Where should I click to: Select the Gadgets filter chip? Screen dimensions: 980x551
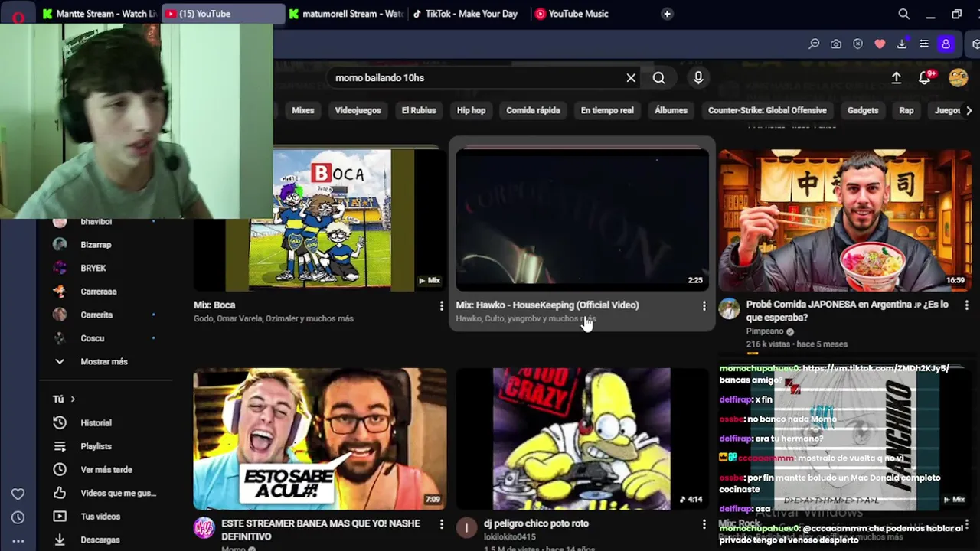863,110
